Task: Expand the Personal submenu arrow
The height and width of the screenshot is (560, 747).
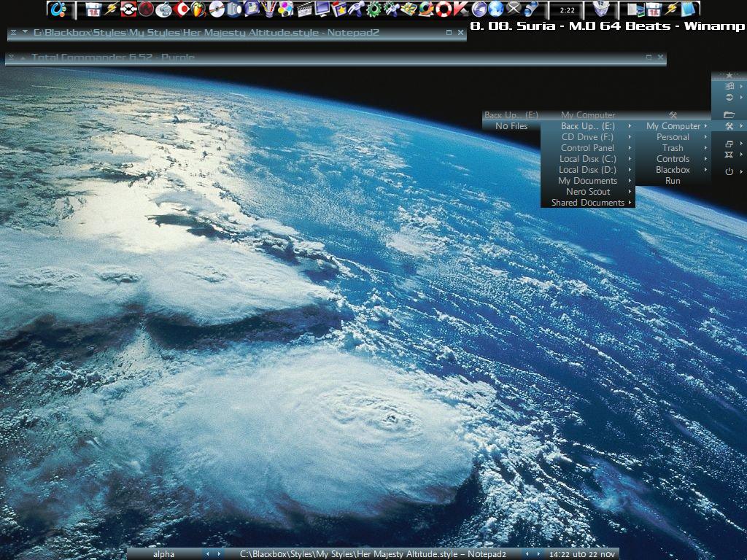Action: (705, 137)
